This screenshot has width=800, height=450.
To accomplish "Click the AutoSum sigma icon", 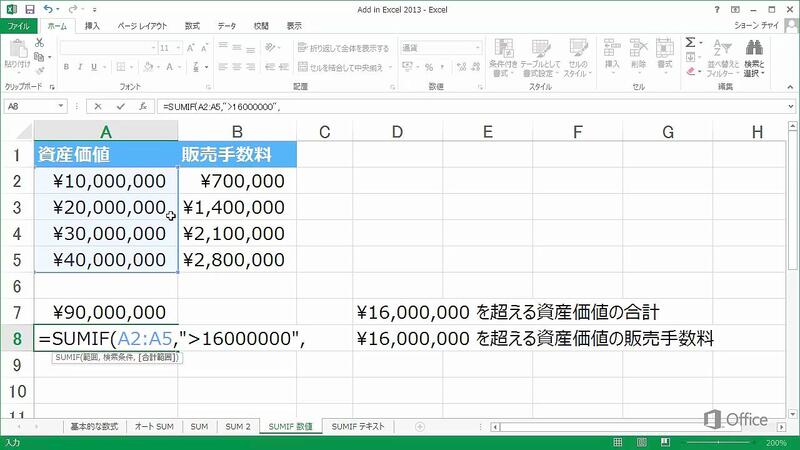I will coord(690,42).
